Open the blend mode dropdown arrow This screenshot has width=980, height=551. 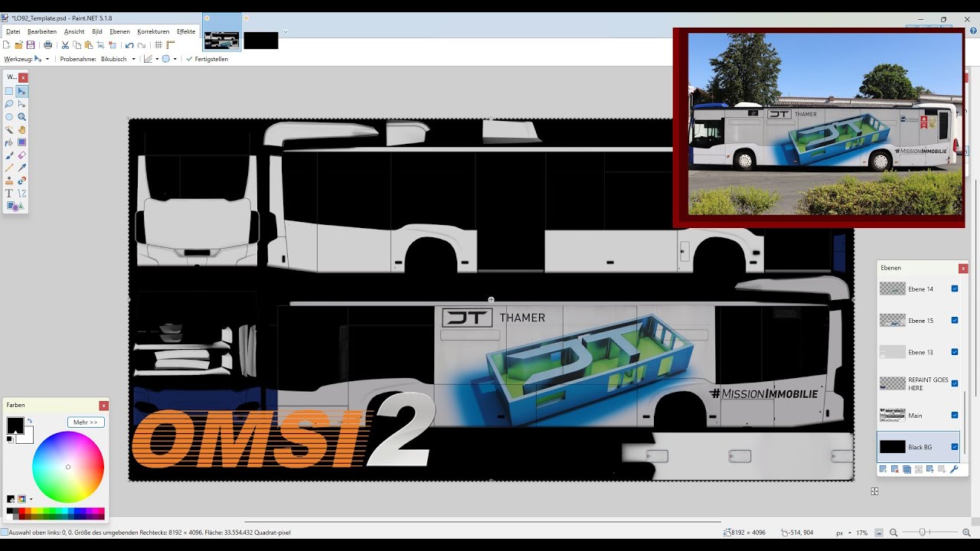click(x=175, y=59)
